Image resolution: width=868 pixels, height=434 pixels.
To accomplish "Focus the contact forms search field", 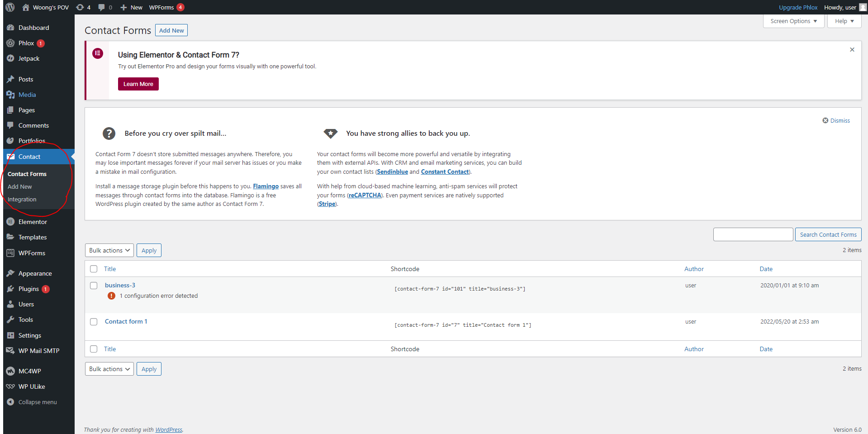I will (x=753, y=234).
